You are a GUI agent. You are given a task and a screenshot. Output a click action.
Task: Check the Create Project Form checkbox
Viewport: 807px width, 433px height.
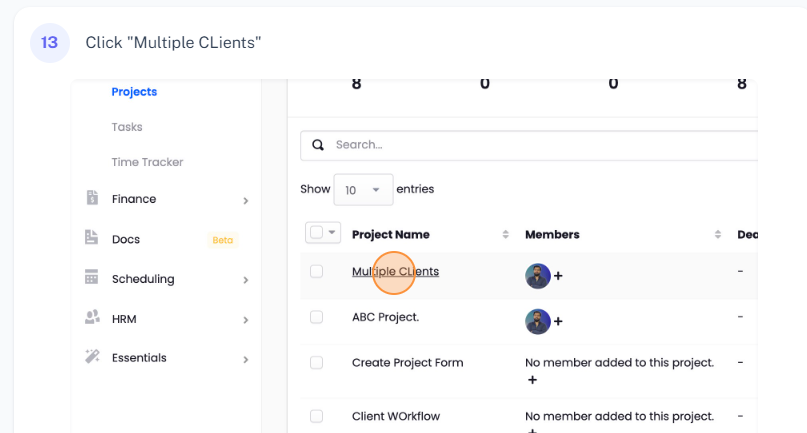[x=316, y=362]
